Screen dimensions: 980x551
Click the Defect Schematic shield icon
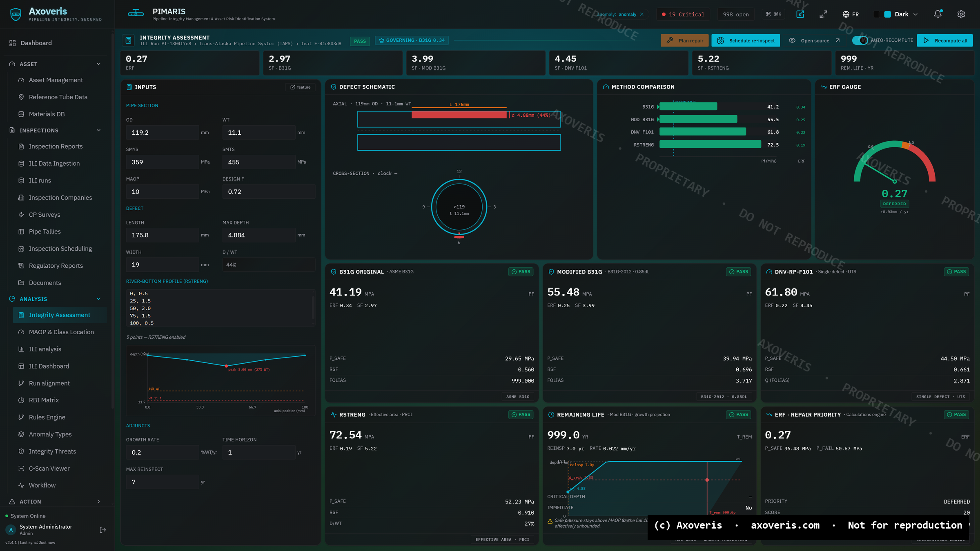pyautogui.click(x=334, y=87)
